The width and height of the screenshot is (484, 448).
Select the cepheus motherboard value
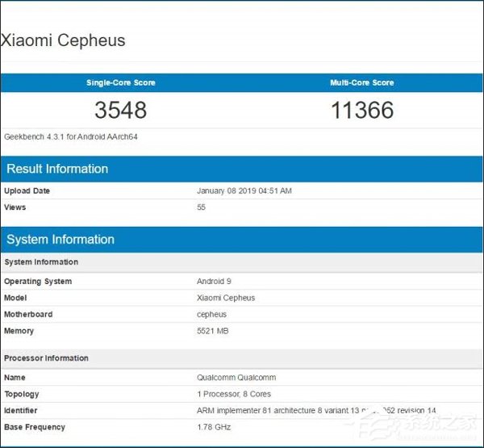coord(211,315)
